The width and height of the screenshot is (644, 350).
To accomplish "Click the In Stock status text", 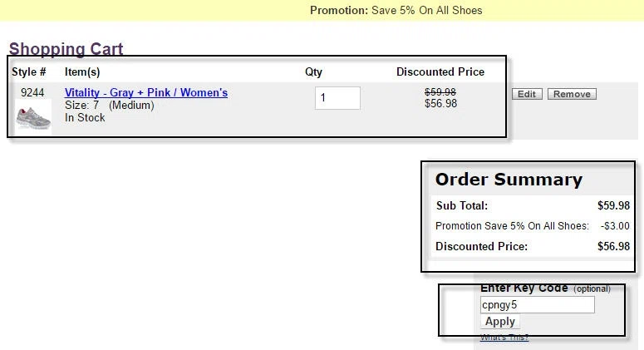I will pyautogui.click(x=85, y=117).
